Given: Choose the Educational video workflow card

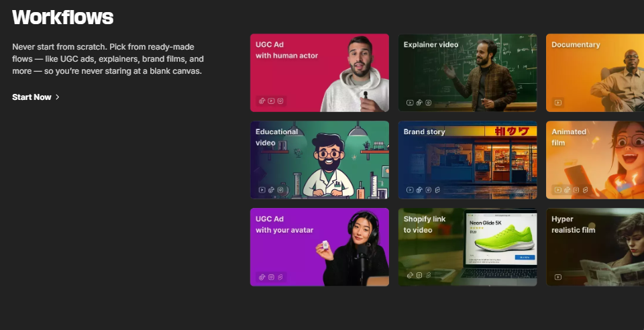Looking at the screenshot, I should click(x=319, y=160).
